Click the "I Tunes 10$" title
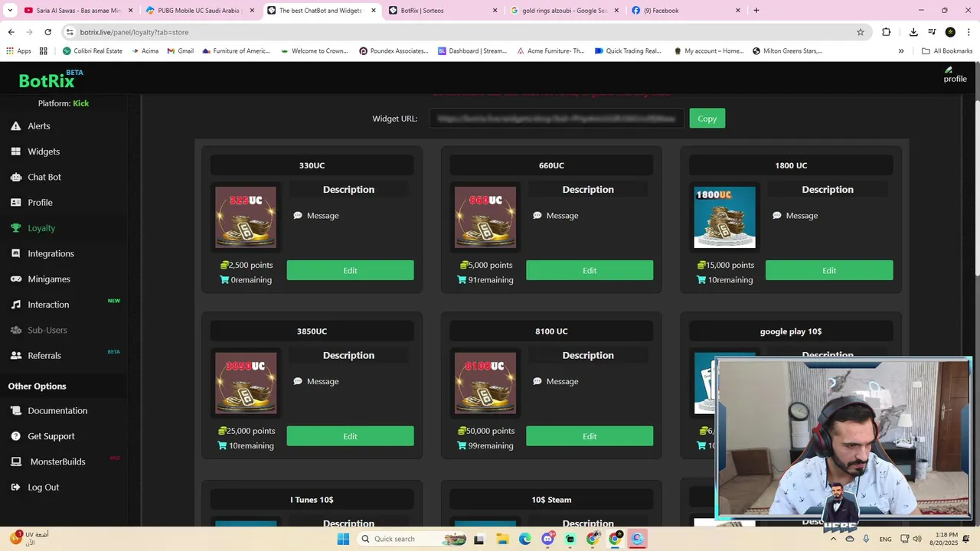 [312, 500]
